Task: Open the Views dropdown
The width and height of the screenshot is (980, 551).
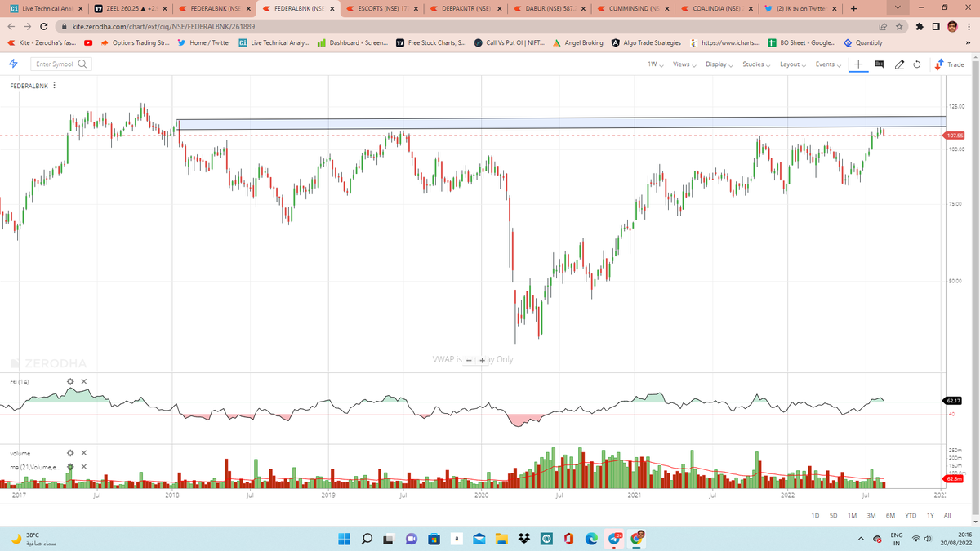Action: coord(684,64)
